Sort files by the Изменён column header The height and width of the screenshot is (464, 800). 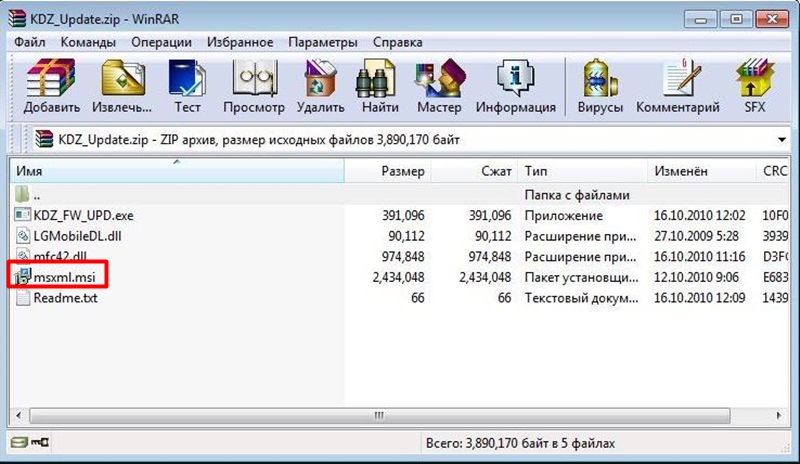702,171
